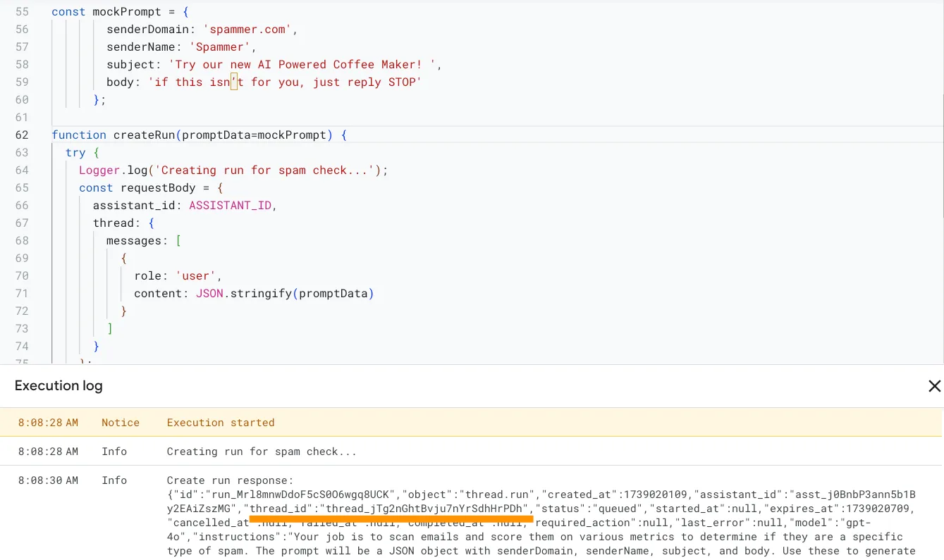Click the Logger.log call on line 64
The image size is (944, 560).
pos(106,170)
